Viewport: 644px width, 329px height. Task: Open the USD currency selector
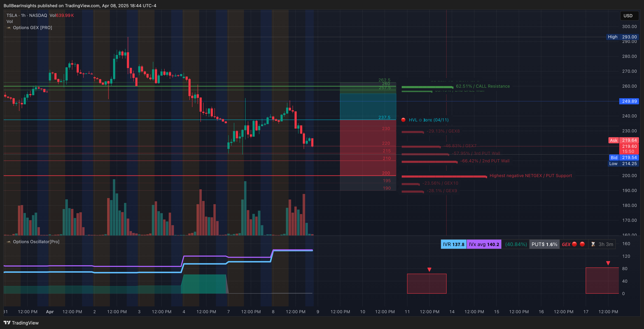pos(629,16)
